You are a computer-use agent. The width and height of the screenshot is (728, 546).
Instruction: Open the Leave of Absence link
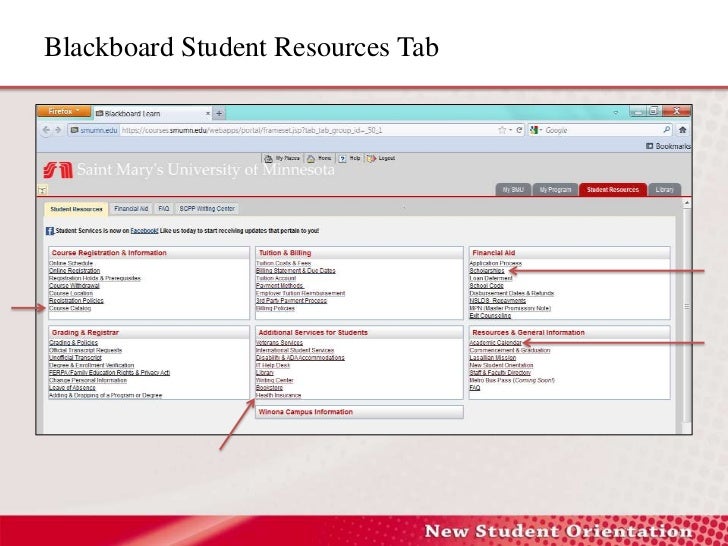(x=72, y=388)
